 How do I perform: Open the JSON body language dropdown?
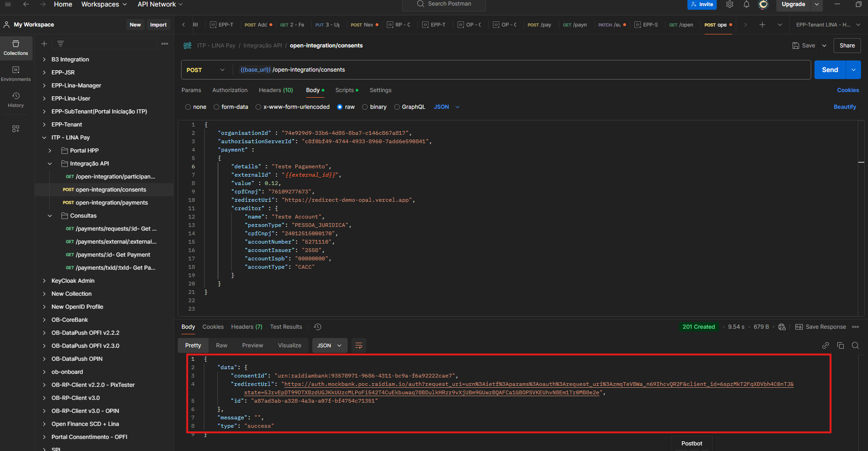pyautogui.click(x=447, y=107)
